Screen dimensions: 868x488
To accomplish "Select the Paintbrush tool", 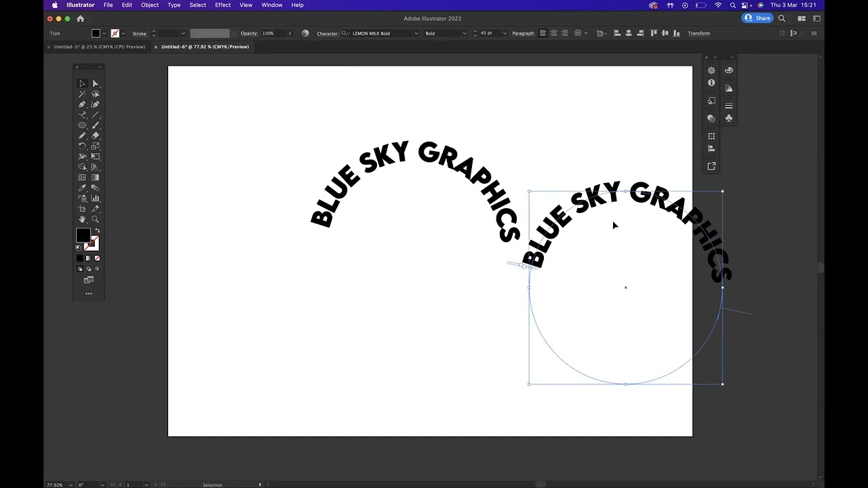I will (x=95, y=125).
